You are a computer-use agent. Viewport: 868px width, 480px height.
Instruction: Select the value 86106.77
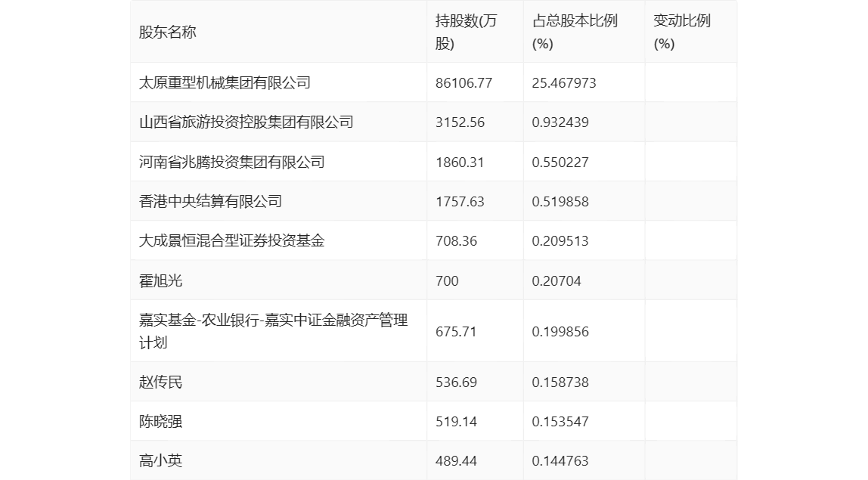(464, 83)
